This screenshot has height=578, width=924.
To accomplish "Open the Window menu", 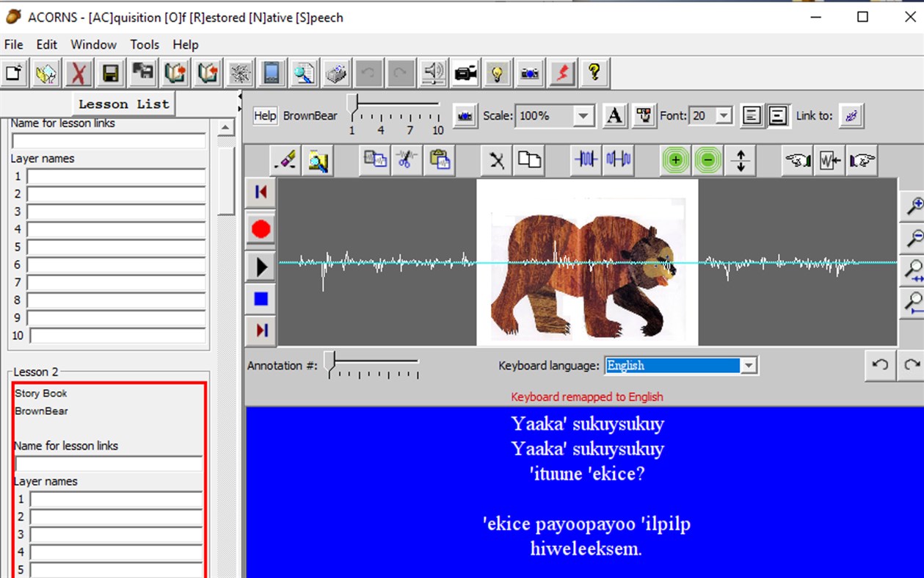I will tap(93, 44).
